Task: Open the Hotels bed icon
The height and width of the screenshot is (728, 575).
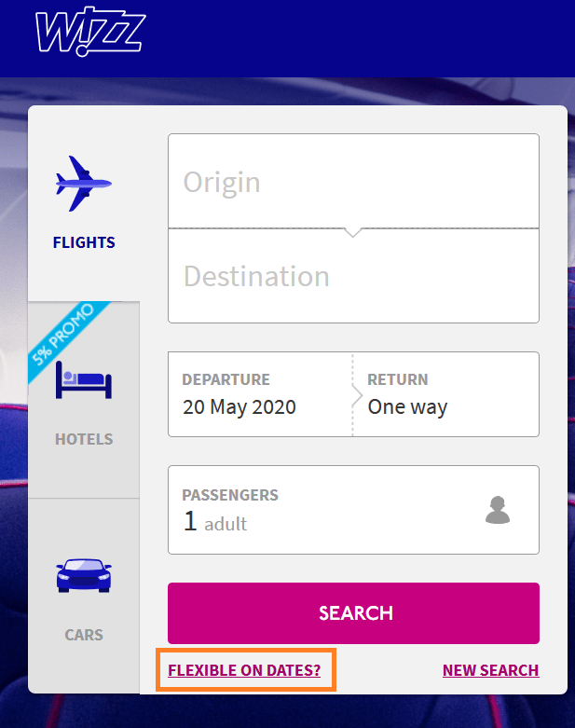Action: [84, 380]
